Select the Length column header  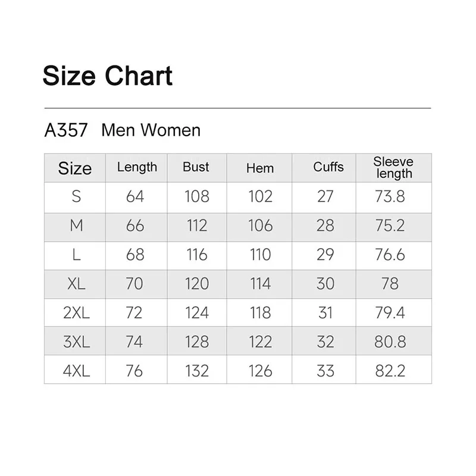137,167
